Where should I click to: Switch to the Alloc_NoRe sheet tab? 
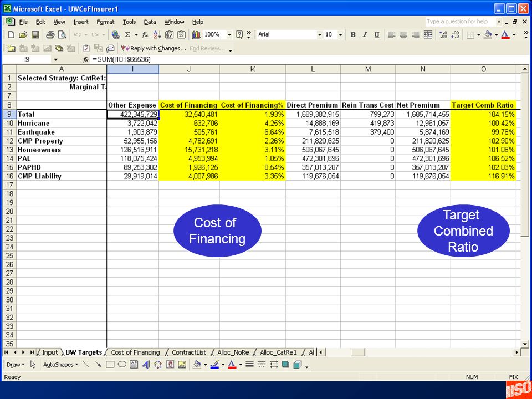(x=233, y=352)
